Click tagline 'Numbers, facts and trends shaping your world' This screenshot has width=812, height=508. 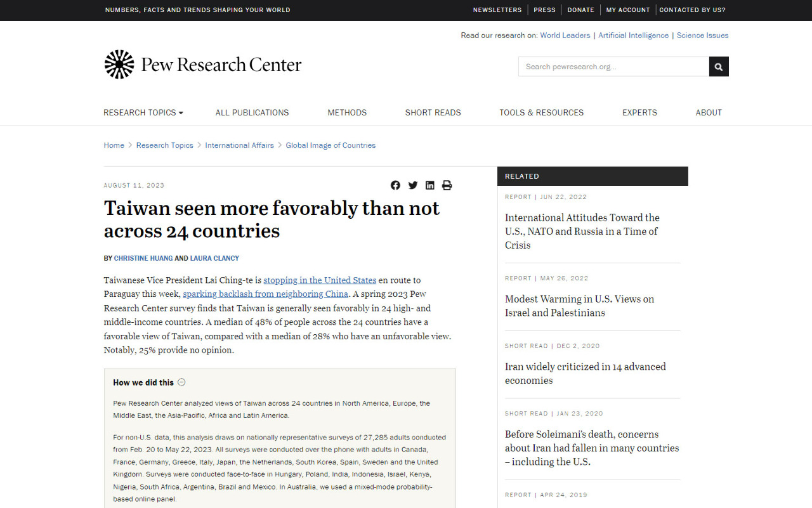pos(198,10)
